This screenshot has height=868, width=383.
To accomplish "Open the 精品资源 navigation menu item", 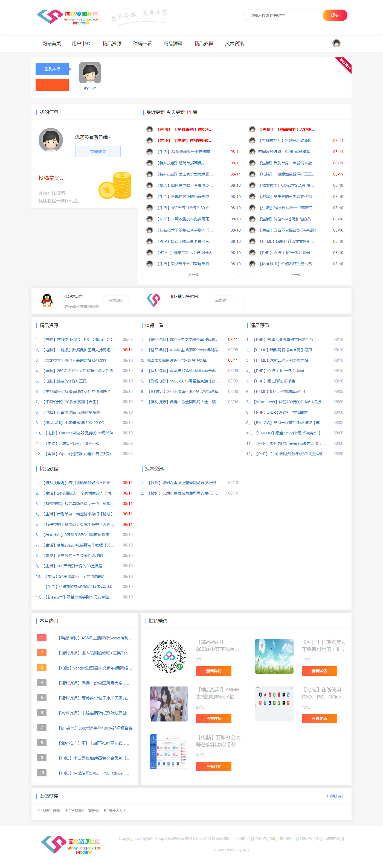I will click(112, 43).
